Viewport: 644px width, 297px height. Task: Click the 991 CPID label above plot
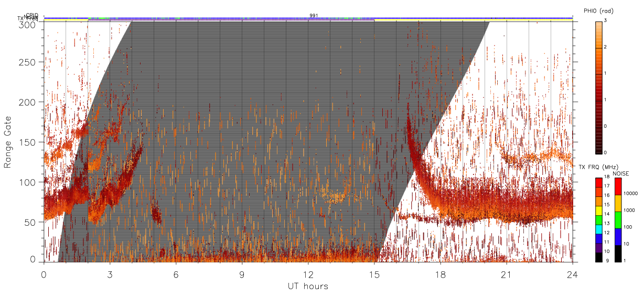(x=314, y=16)
